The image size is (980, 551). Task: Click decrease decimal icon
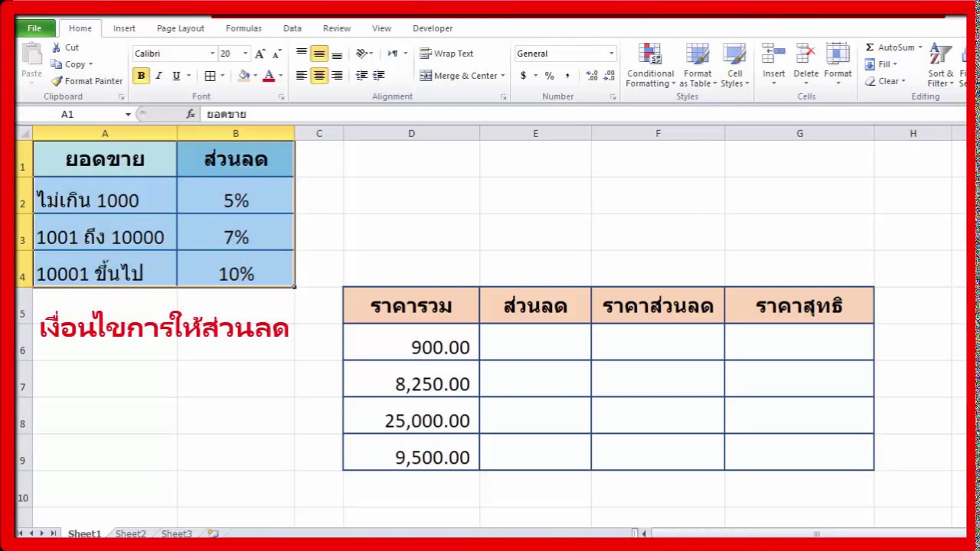pos(609,76)
